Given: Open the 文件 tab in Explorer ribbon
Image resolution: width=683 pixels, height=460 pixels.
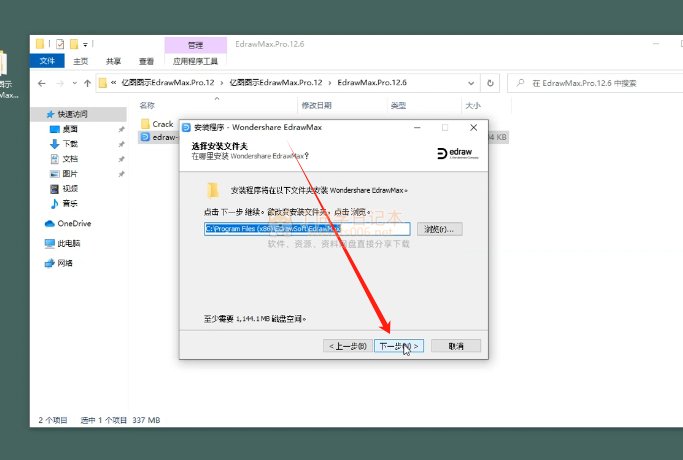Looking at the screenshot, I should pyautogui.click(x=47, y=61).
